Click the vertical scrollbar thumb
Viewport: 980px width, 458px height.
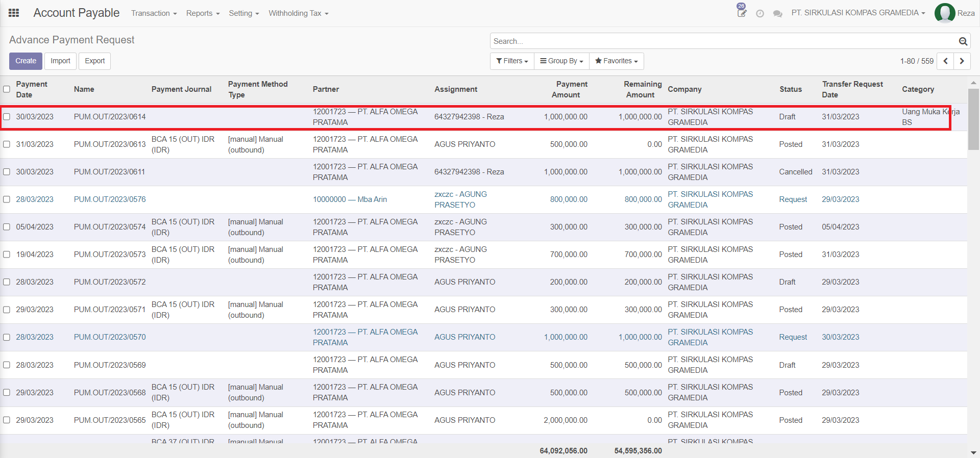tap(973, 119)
